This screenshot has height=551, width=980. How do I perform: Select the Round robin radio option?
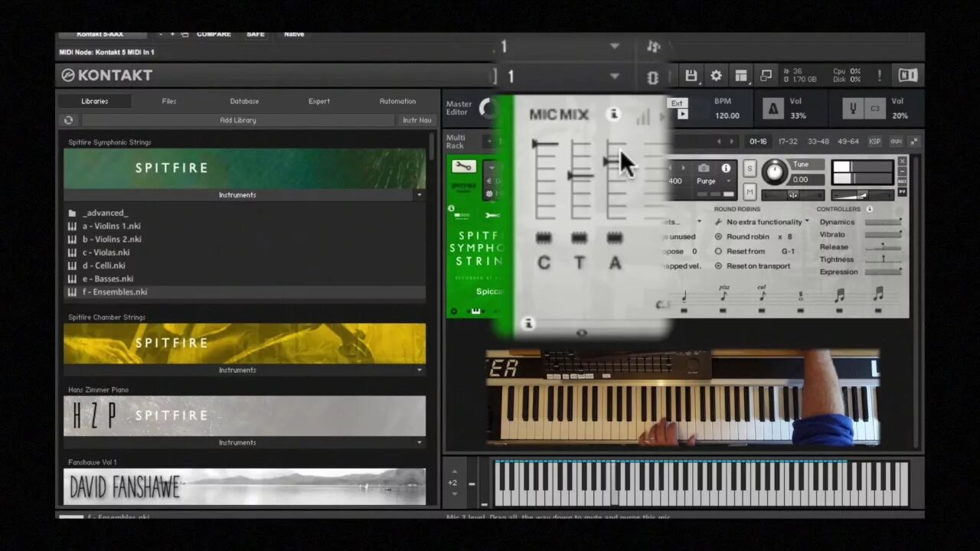(718, 236)
